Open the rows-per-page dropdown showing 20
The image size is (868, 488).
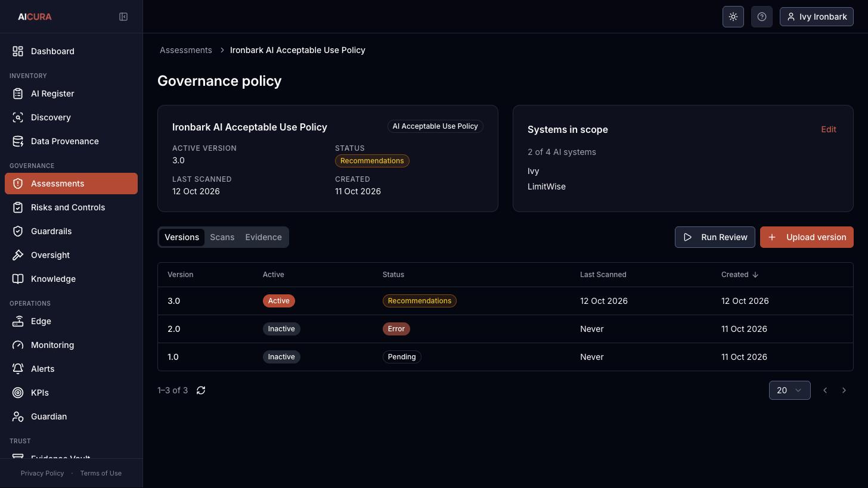tap(789, 390)
